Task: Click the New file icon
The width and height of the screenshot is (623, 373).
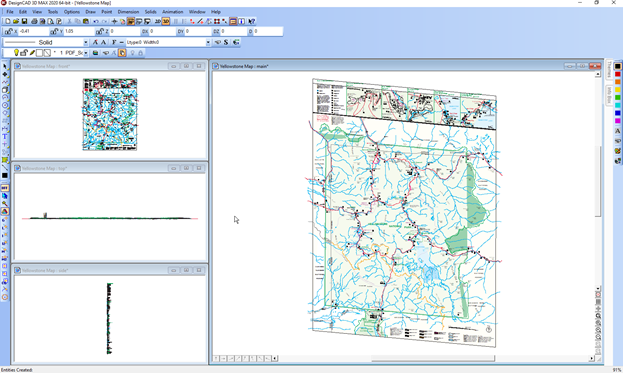Action: click(8, 21)
